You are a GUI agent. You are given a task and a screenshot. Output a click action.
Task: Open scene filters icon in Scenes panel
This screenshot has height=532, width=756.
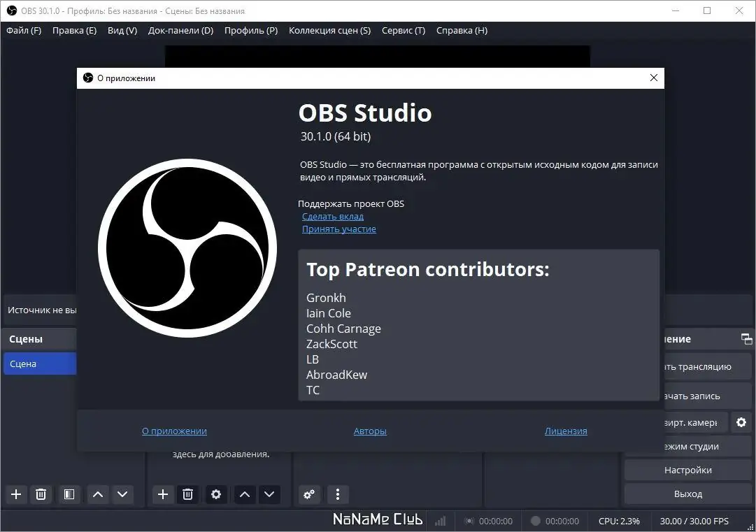pyautogui.click(x=69, y=494)
